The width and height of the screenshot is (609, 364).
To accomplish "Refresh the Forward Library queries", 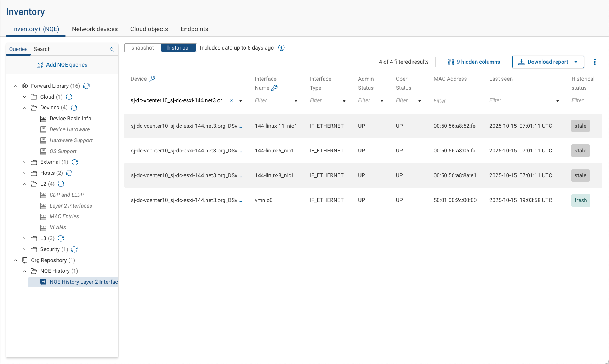I will (x=86, y=86).
